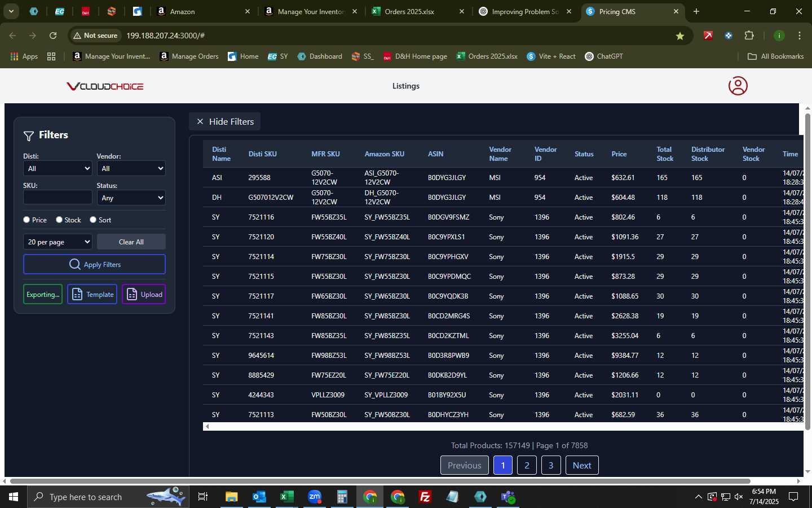Image resolution: width=812 pixels, height=508 pixels.
Task: Open the notification center icon
Action: pos(793,497)
